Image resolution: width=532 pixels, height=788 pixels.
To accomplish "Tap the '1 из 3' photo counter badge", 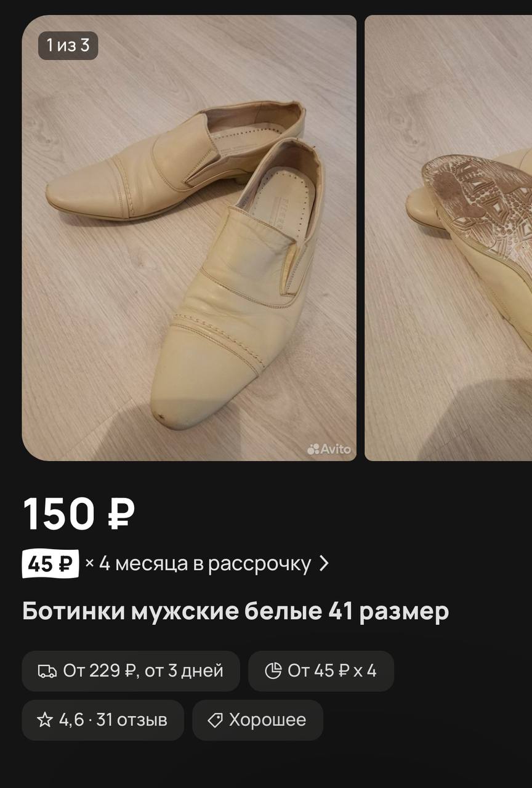I will point(68,45).
